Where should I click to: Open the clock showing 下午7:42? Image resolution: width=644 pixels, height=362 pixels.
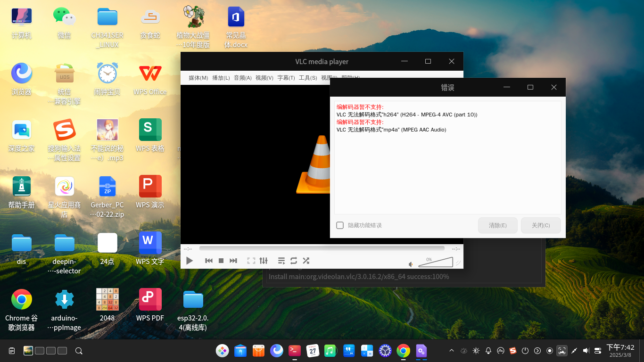click(x=620, y=351)
